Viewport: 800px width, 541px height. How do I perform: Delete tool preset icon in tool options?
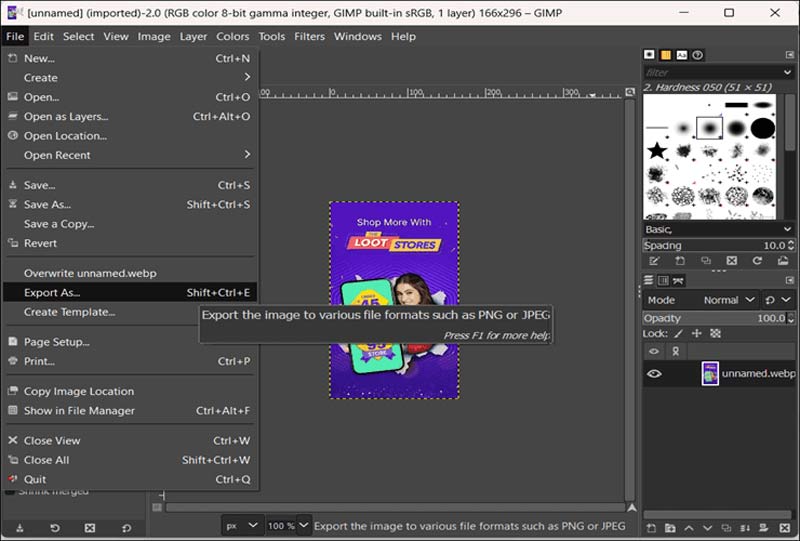coord(90,528)
